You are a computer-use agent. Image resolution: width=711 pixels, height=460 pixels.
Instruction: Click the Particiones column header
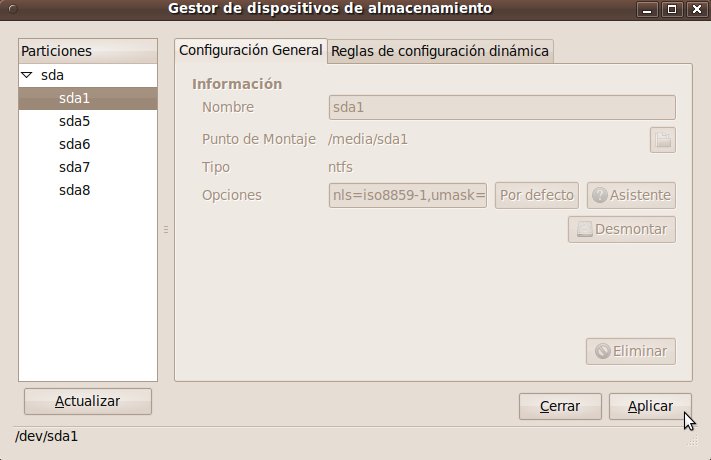pyautogui.click(x=88, y=51)
